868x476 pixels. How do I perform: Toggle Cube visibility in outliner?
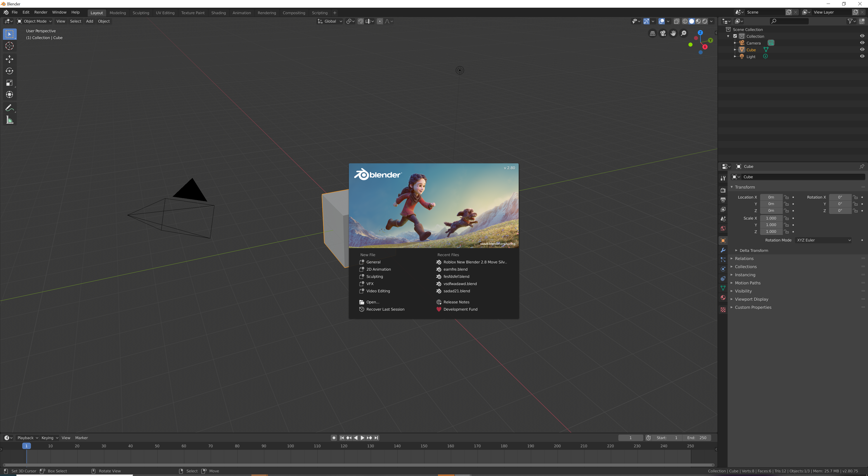pos(861,50)
